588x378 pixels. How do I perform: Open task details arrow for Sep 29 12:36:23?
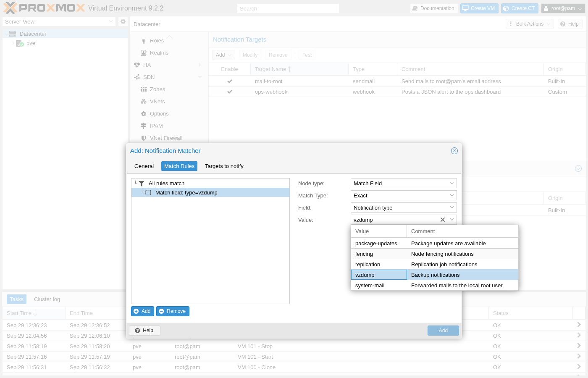click(579, 325)
